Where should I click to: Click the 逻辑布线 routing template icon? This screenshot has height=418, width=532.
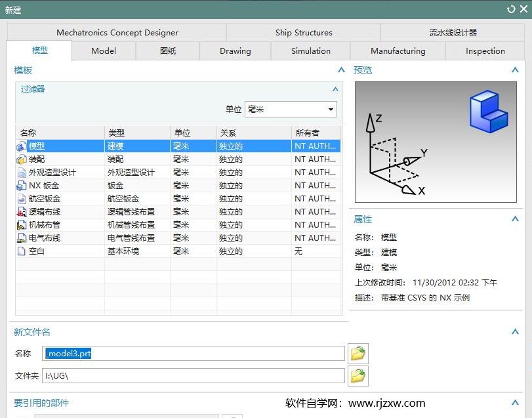coord(22,212)
